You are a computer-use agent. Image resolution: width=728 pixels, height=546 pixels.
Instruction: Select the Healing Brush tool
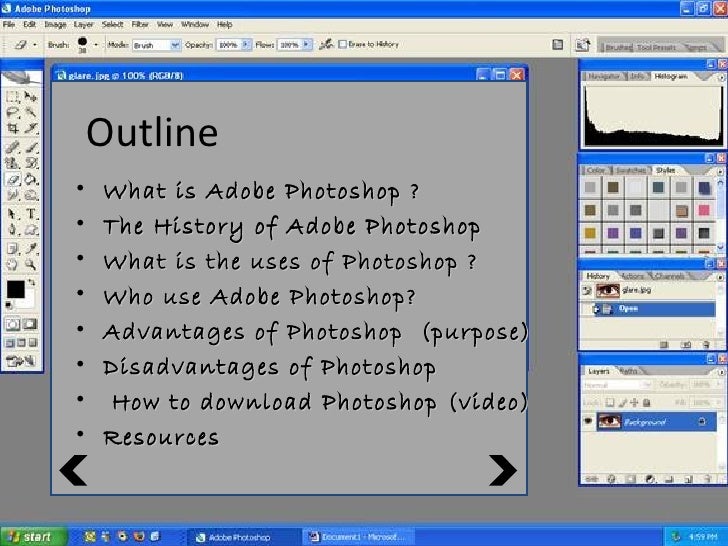coord(13,148)
